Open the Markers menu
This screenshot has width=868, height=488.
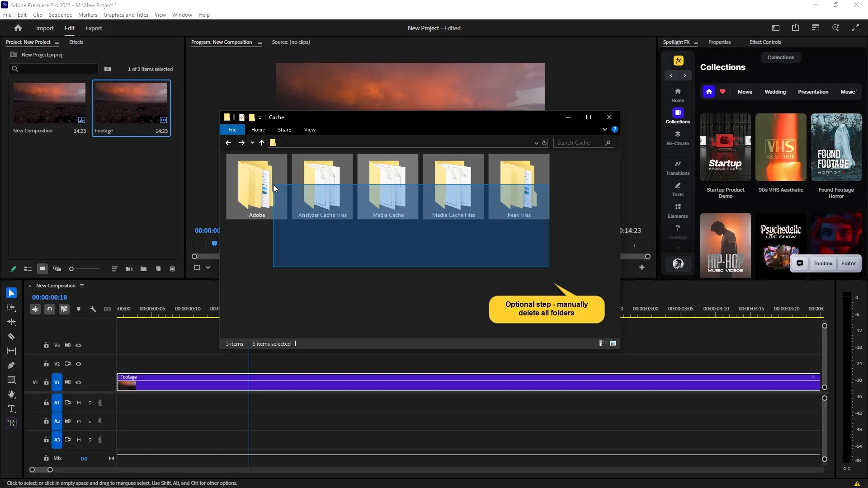coord(88,15)
